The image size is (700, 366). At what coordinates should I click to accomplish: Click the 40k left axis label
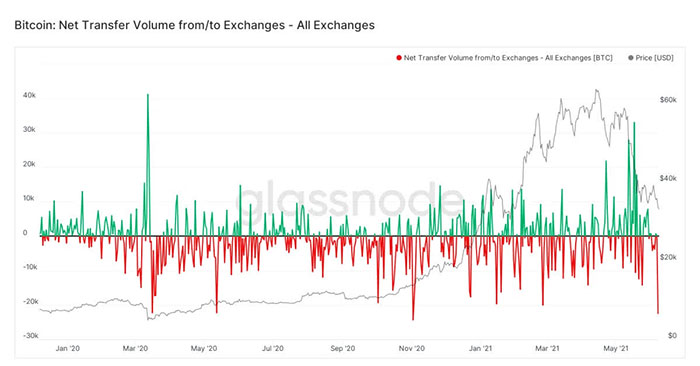pyautogui.click(x=29, y=96)
